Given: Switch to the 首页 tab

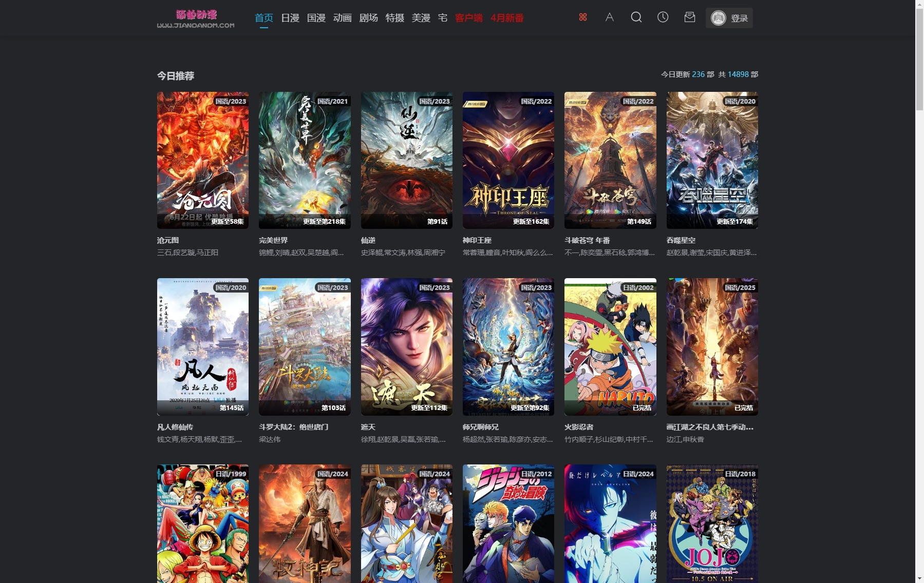Looking at the screenshot, I should coord(263,18).
